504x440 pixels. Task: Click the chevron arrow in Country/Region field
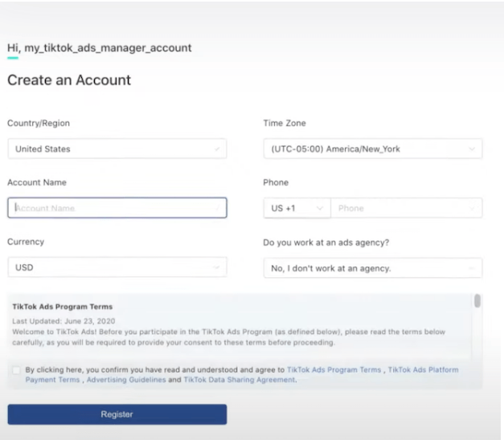coord(217,149)
